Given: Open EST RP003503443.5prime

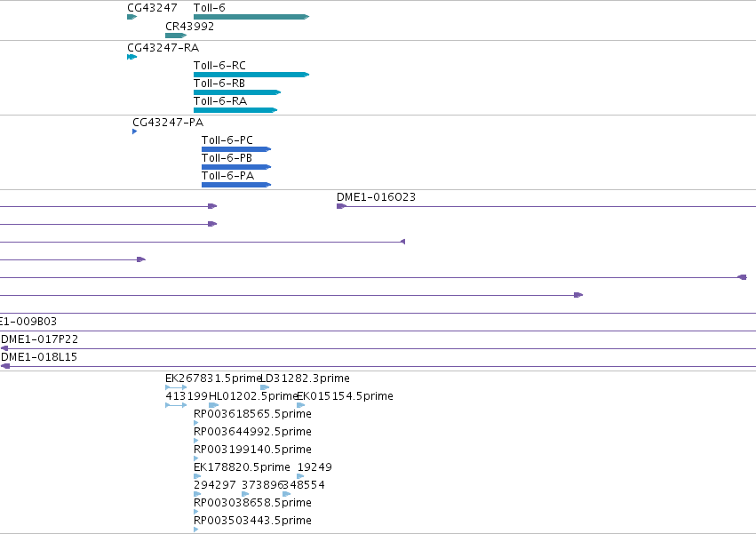Looking at the screenshot, I should pyautogui.click(x=252, y=521).
